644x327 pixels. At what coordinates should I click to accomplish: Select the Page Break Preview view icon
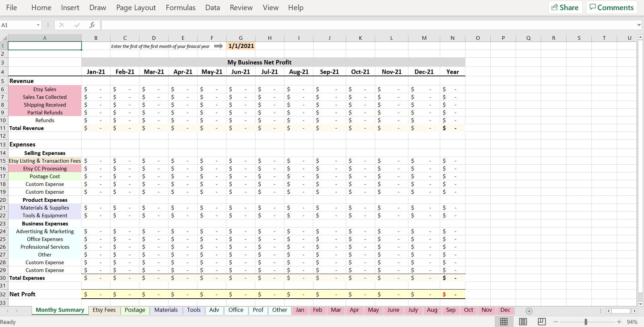point(541,322)
